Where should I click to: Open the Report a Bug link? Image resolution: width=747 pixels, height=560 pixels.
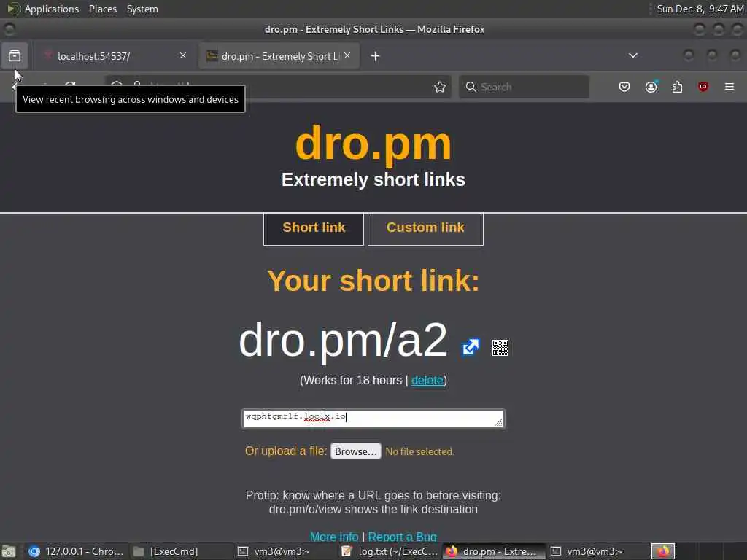[x=403, y=537]
